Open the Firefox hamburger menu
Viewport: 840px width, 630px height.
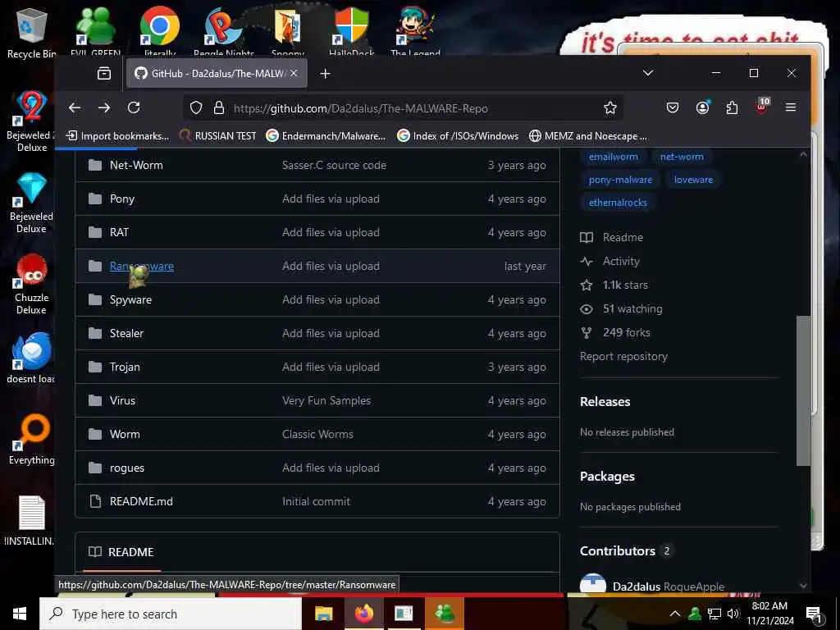coord(790,107)
